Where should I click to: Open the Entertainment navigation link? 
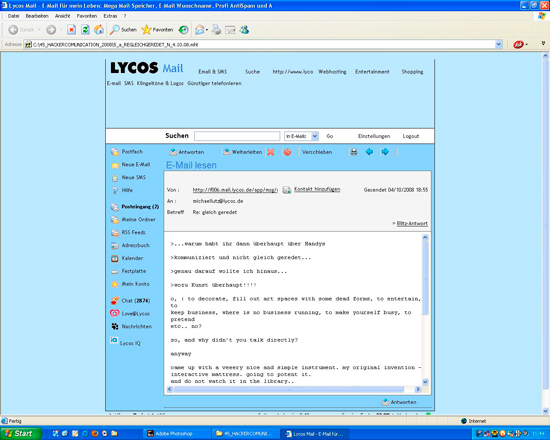click(x=372, y=72)
